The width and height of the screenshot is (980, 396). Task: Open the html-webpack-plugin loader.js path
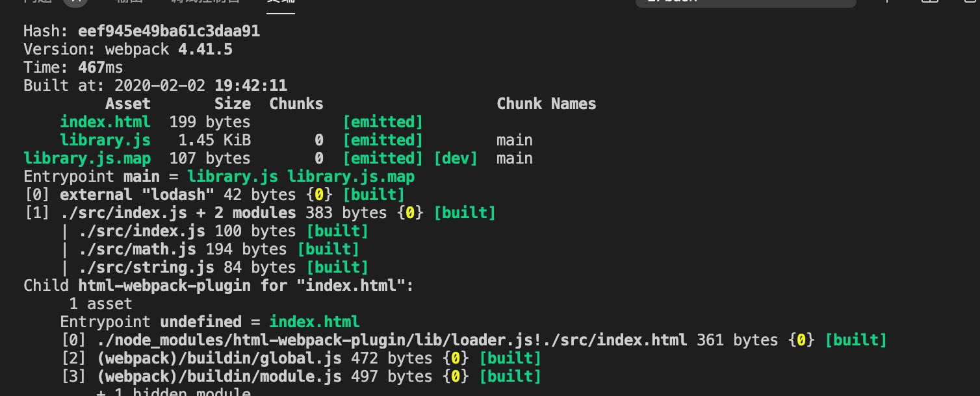[392, 340]
